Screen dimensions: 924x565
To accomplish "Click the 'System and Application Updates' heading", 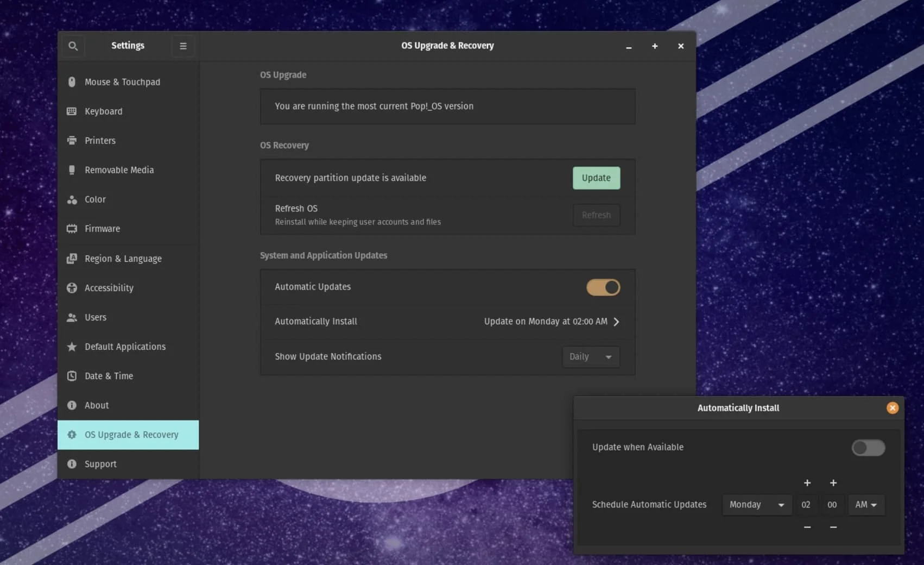I will point(324,255).
